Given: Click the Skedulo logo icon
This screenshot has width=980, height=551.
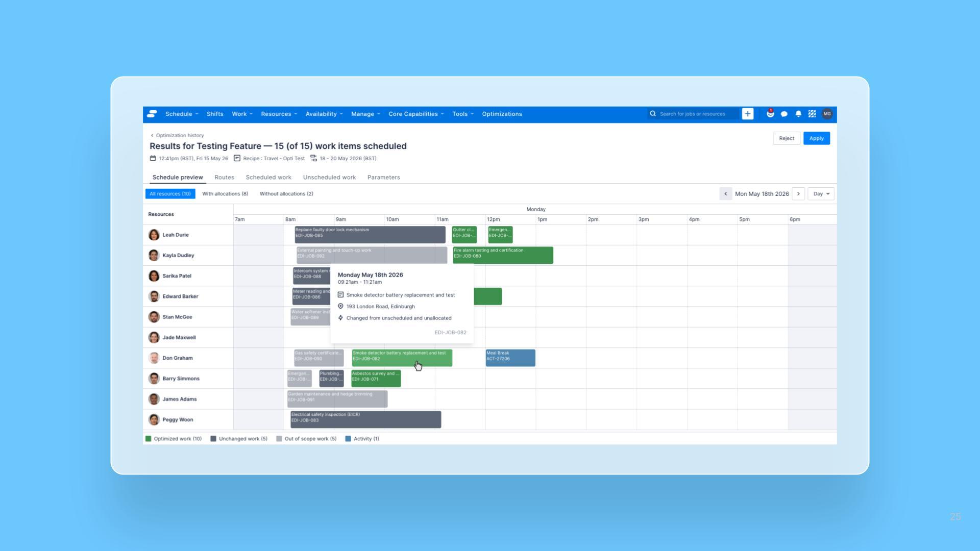Looking at the screenshot, I should (152, 114).
